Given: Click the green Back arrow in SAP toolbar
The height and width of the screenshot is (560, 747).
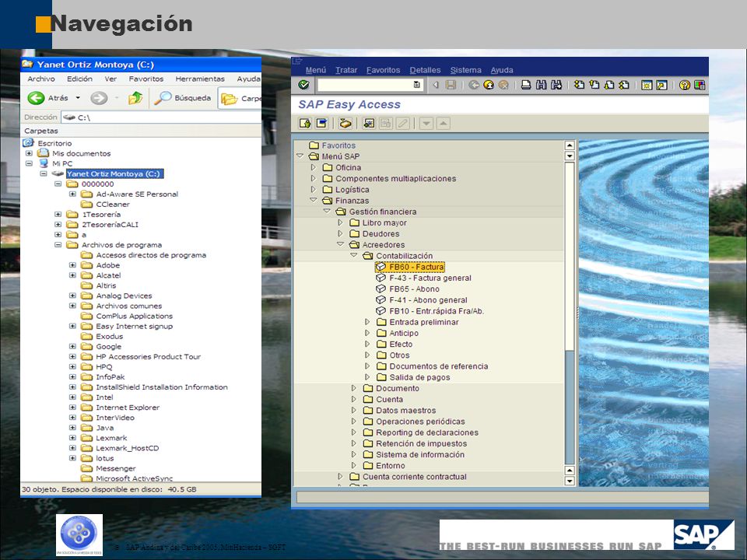Looking at the screenshot, I should point(474,85).
